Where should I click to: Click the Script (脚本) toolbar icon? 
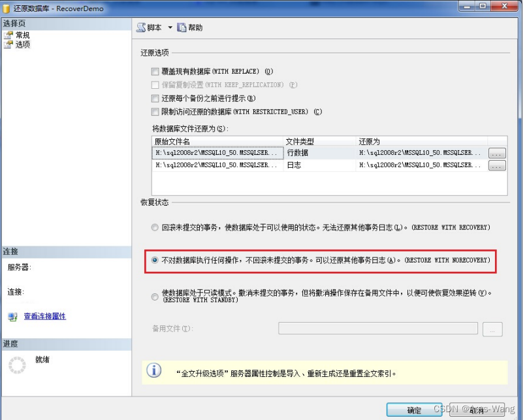point(141,27)
